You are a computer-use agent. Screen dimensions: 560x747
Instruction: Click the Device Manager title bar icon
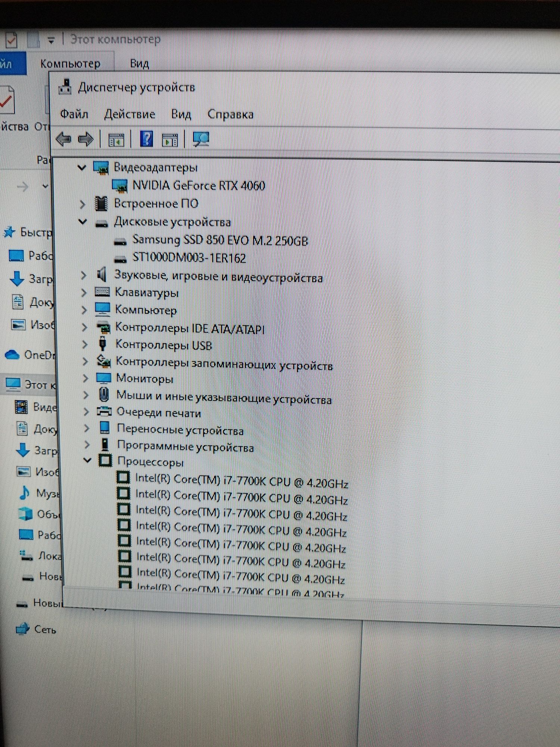point(65,87)
